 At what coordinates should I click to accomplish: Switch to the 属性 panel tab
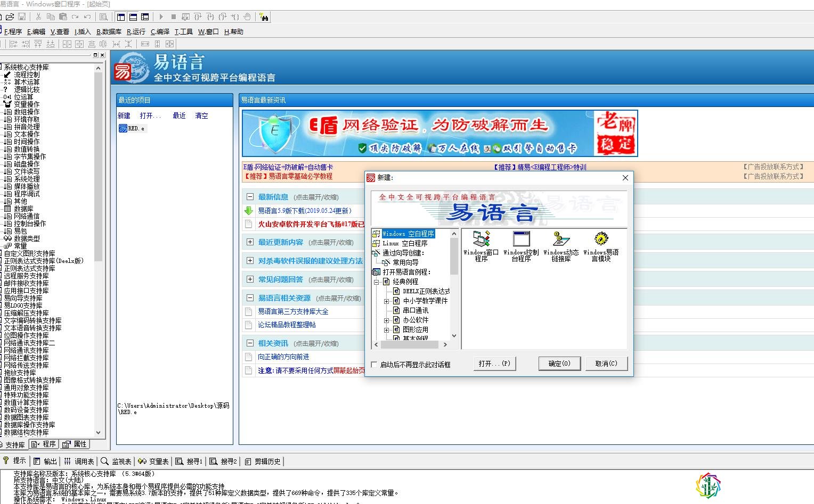click(75, 444)
